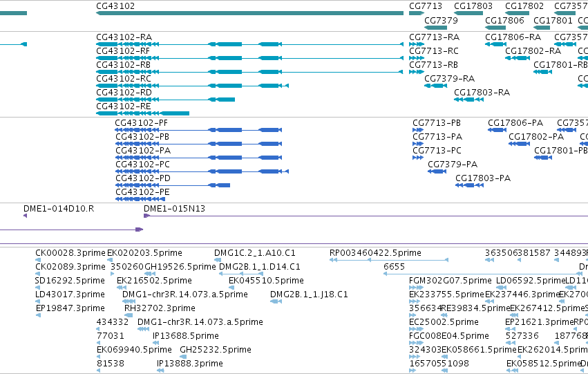
Task: Select the IP13688.5prime EST
Action: [186, 337]
